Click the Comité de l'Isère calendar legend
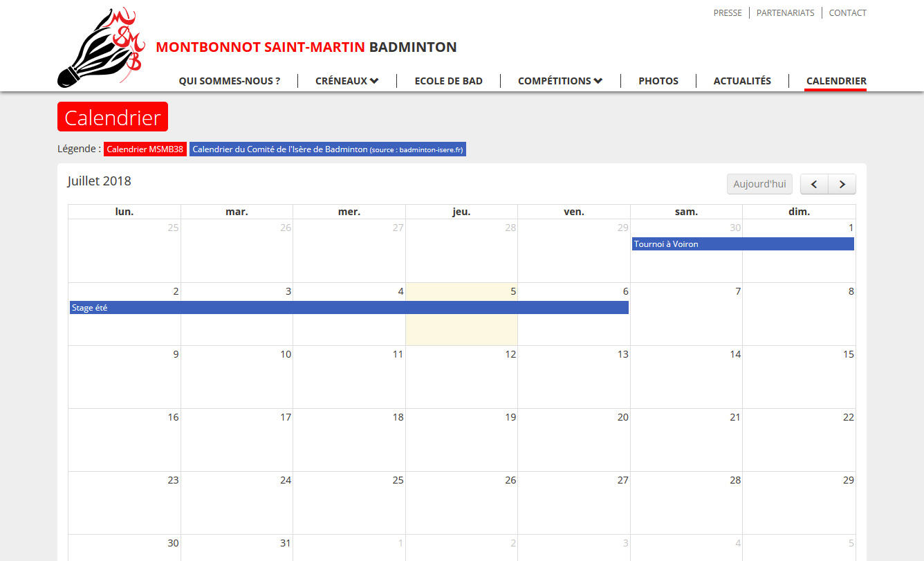This screenshot has width=924, height=561. (328, 149)
